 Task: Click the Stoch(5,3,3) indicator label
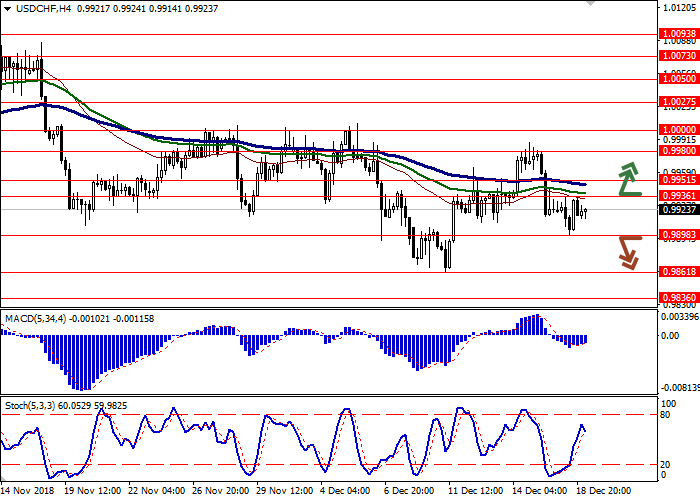point(32,407)
